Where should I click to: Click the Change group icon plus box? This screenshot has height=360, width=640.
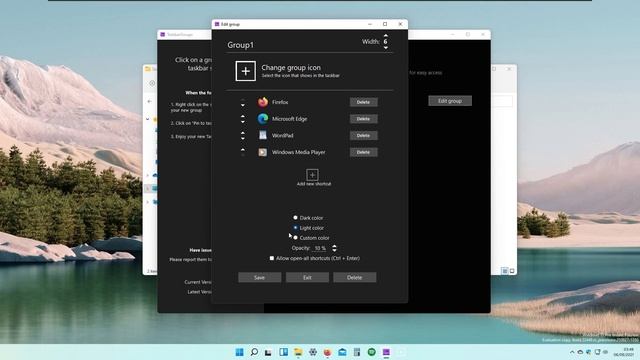point(245,71)
